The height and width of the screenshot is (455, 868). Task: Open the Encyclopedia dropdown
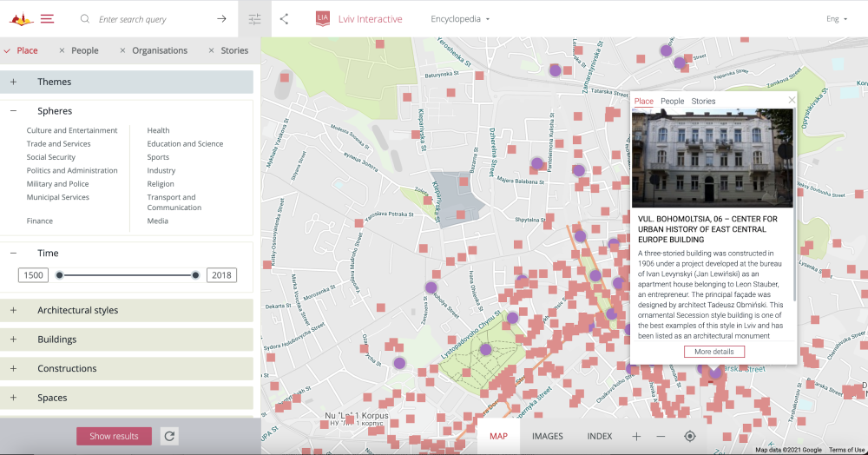coord(460,19)
